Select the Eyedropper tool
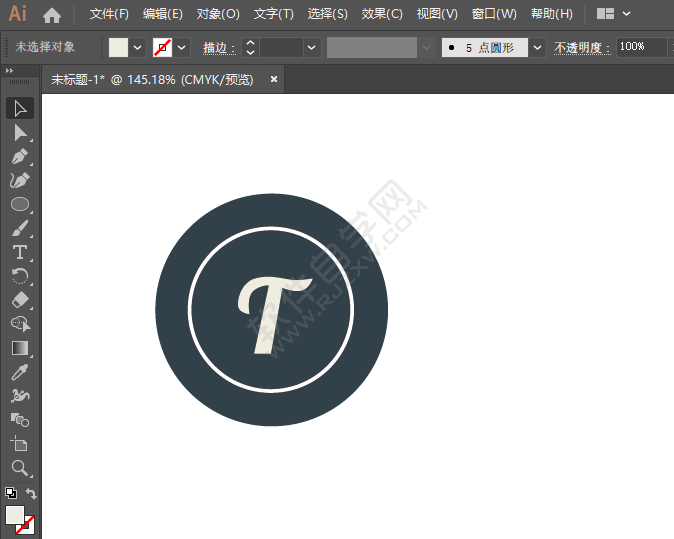The image size is (674, 539). coord(19,372)
